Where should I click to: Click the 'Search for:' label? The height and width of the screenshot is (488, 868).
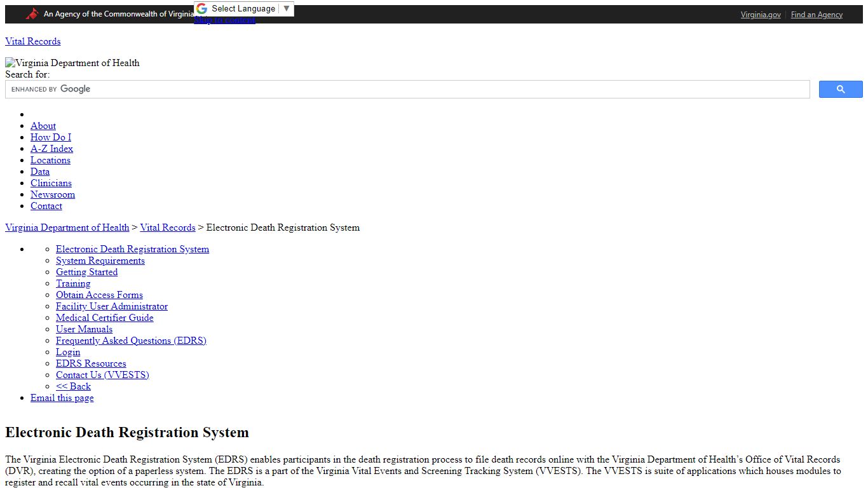point(27,74)
